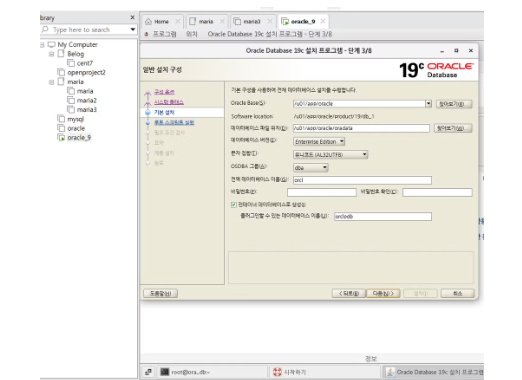The width and height of the screenshot is (522, 380).
Task: Maximize the Oracle installer window
Action: [x=456, y=51]
